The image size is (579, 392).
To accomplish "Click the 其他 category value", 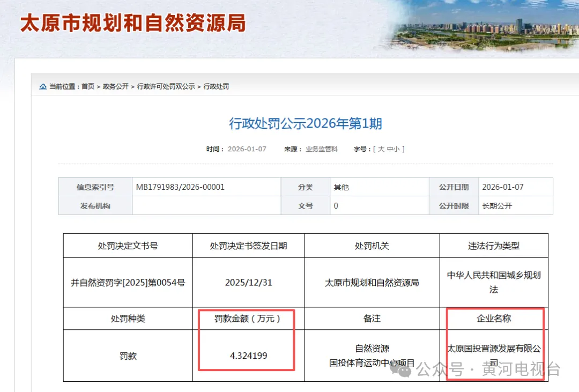I will tap(341, 187).
